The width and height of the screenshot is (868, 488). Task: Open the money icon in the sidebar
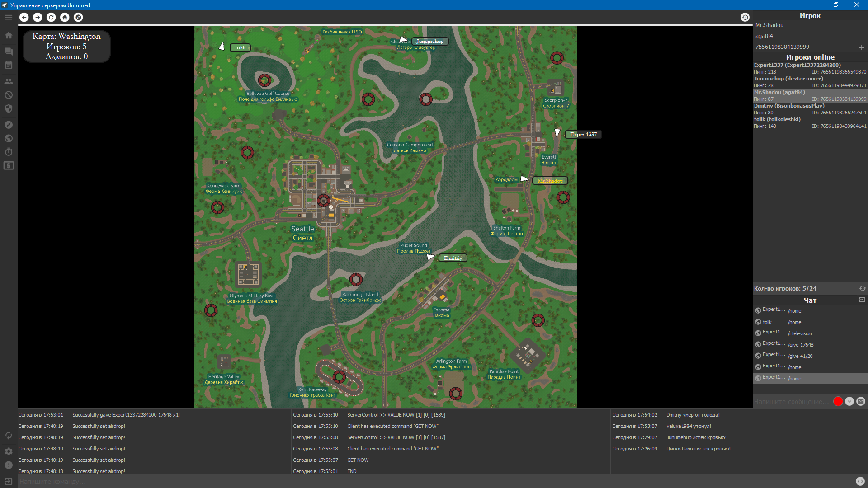(x=9, y=165)
